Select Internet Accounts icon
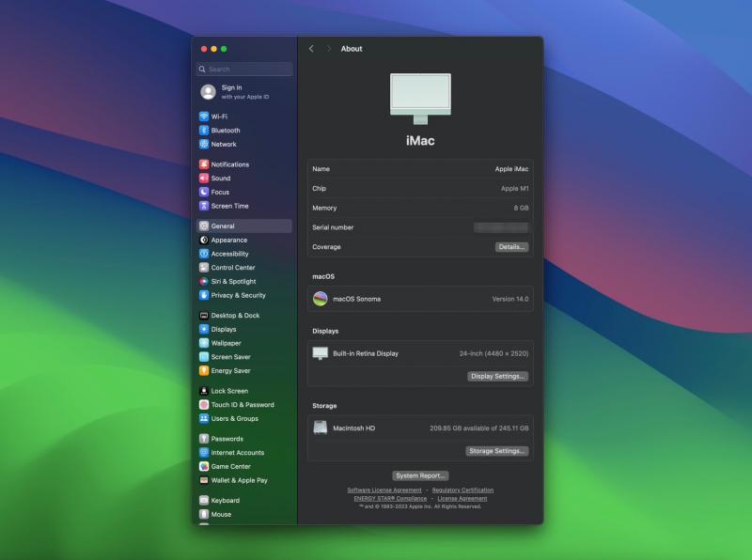 point(204,453)
